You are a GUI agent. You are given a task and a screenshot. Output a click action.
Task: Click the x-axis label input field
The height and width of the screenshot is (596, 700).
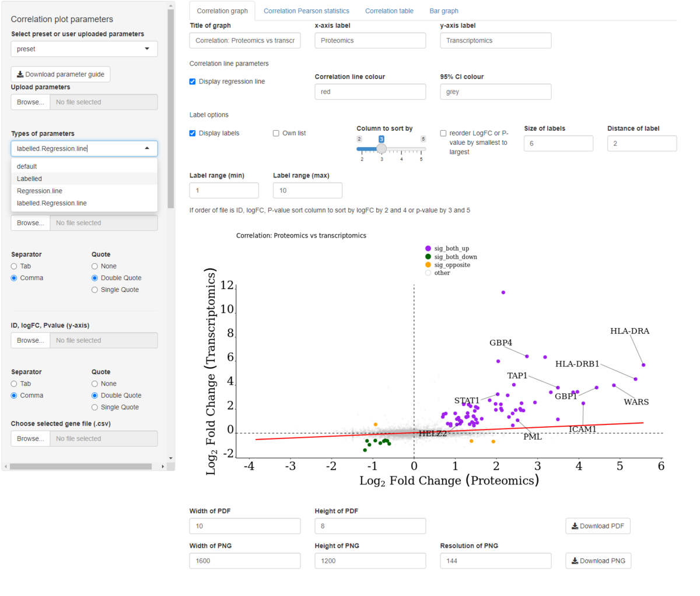[370, 40]
